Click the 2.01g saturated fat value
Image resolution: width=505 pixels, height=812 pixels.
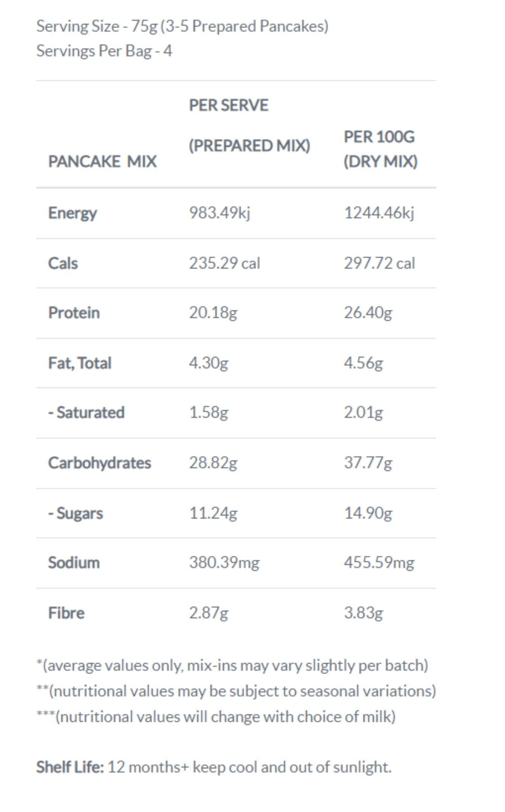[363, 412]
